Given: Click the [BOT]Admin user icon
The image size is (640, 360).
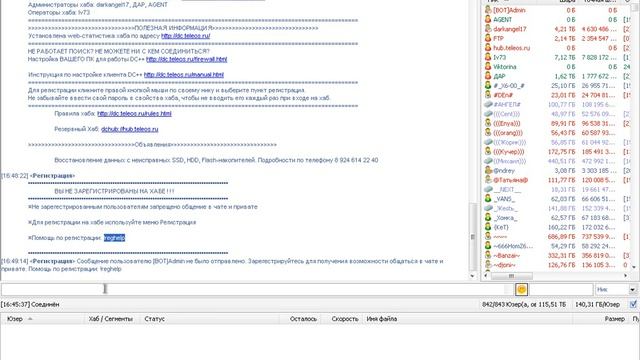Looking at the screenshot, I should click(x=488, y=10).
